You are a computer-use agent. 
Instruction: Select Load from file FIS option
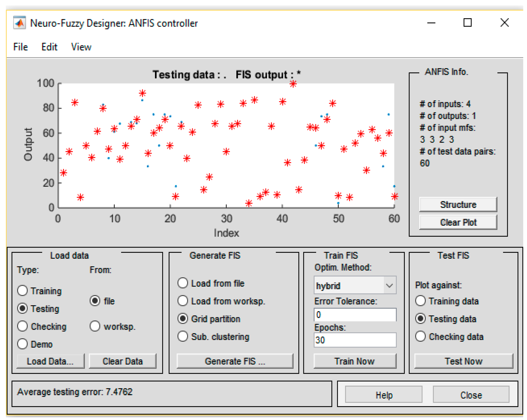183,283
